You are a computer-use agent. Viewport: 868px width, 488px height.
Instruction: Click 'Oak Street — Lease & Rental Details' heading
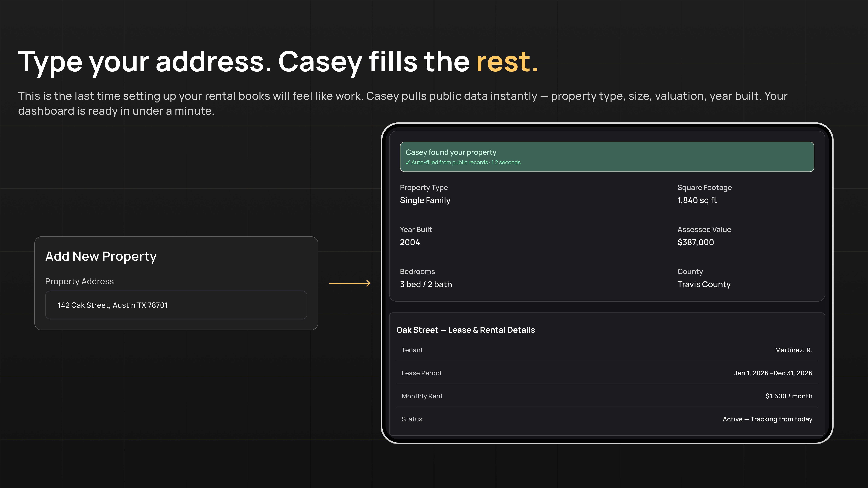pyautogui.click(x=465, y=330)
